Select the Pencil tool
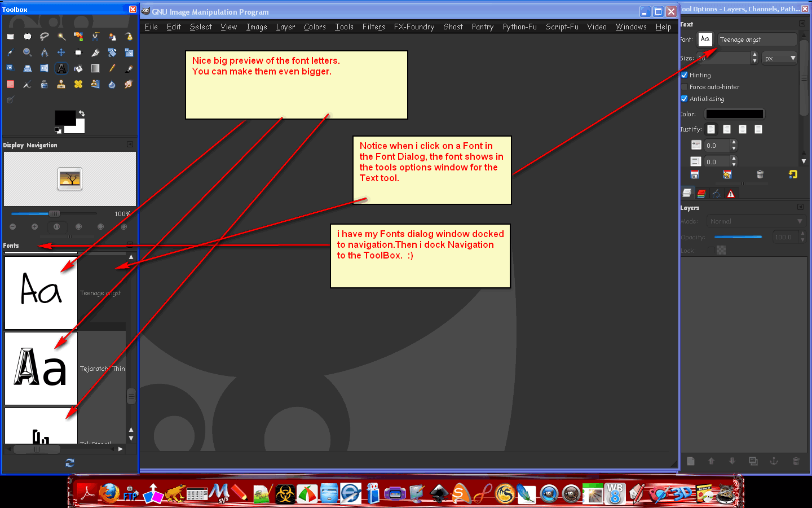The height and width of the screenshot is (508, 812). 112,68
